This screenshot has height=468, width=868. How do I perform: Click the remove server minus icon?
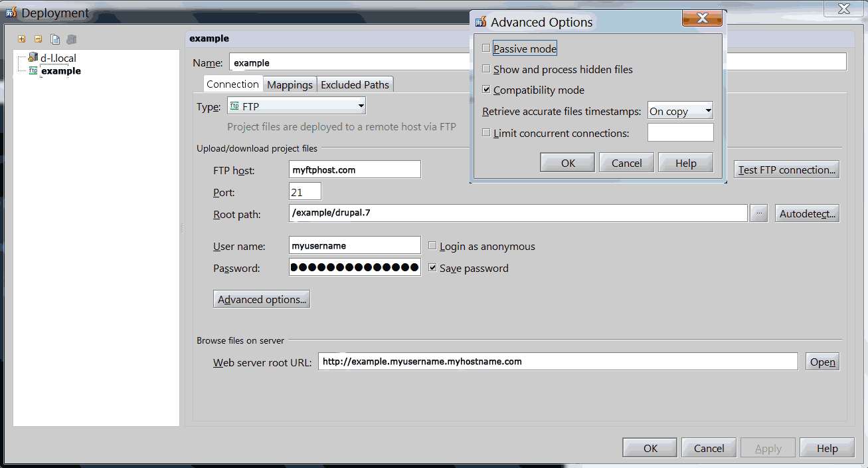click(38, 39)
